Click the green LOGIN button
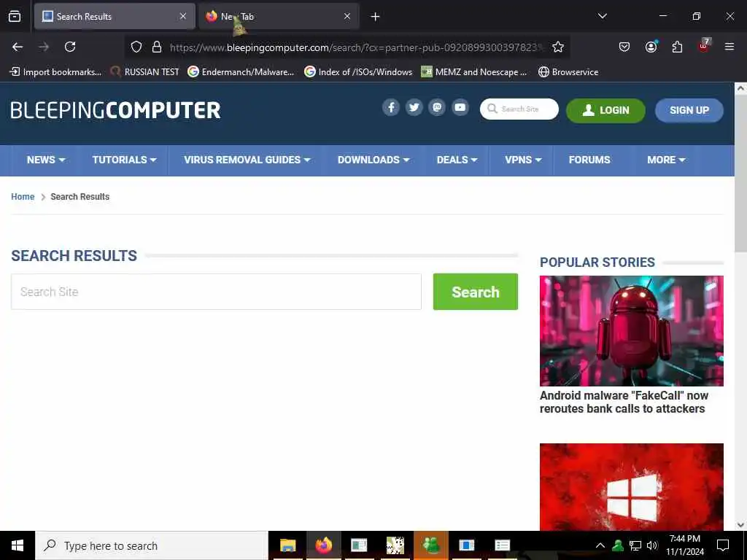The width and height of the screenshot is (747, 560). coord(605,111)
